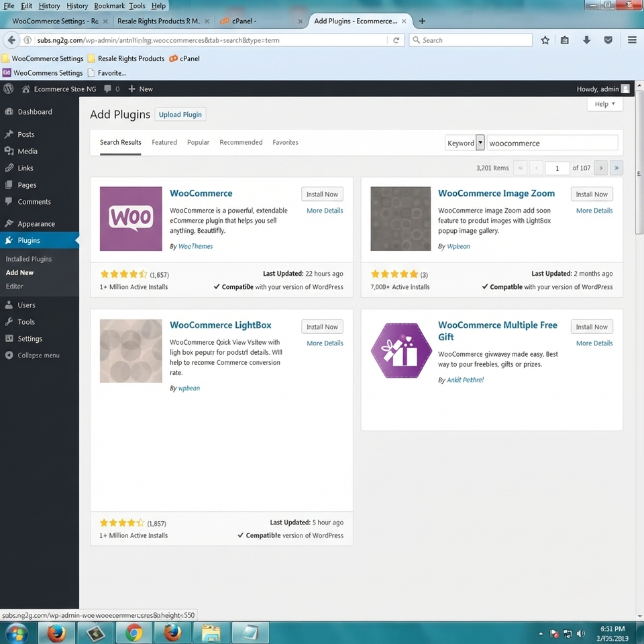Install WooCommerce LightBox plugin

tap(322, 327)
